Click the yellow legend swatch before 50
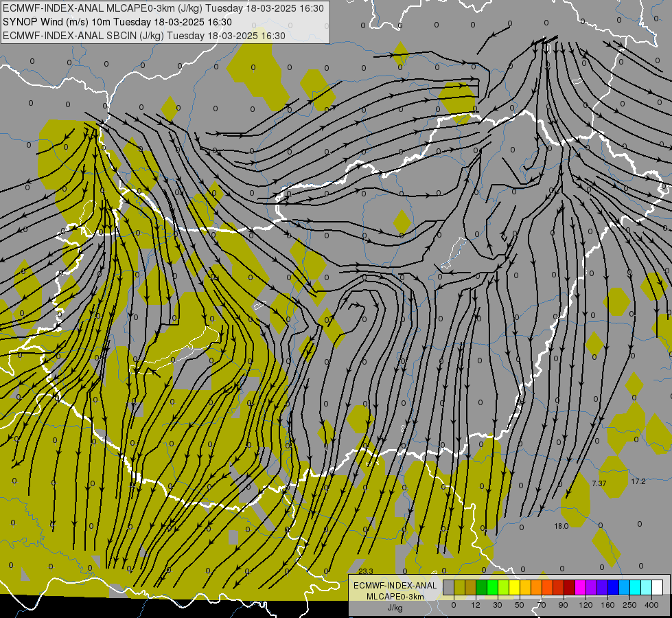 coord(514,587)
